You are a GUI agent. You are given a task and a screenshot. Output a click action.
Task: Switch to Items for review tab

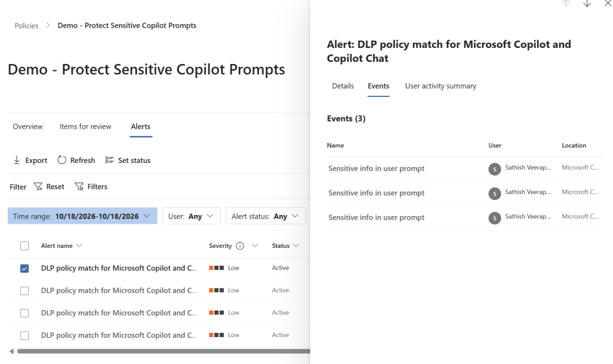click(x=85, y=126)
